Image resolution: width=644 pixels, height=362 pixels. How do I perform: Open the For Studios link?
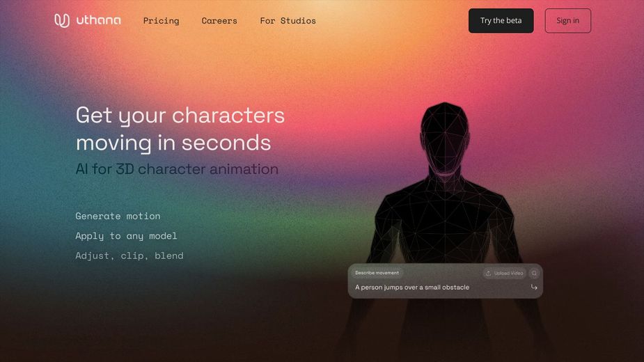tap(288, 21)
